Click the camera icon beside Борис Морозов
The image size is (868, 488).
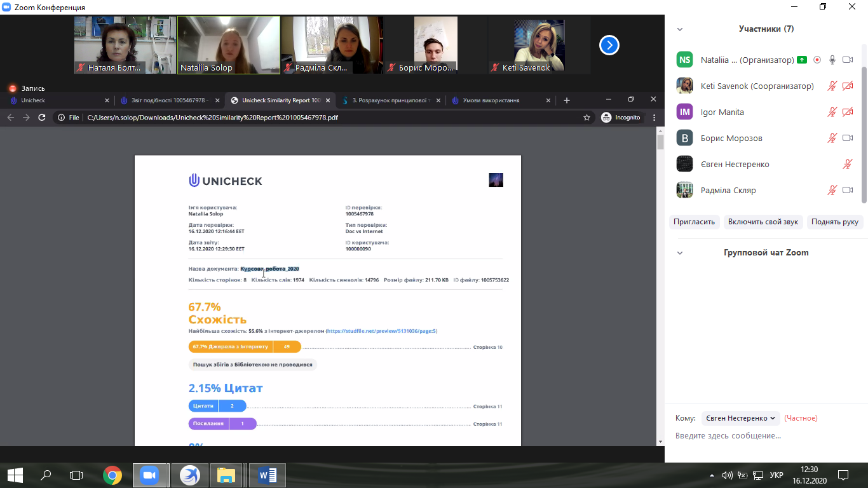[x=847, y=138]
